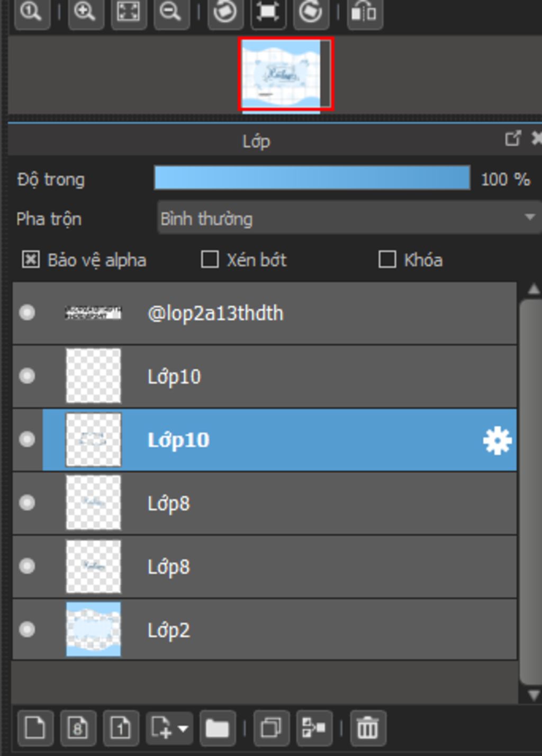The image size is (542, 756).
Task: Expand add layer type dropdown arrow
Action: [x=183, y=728]
